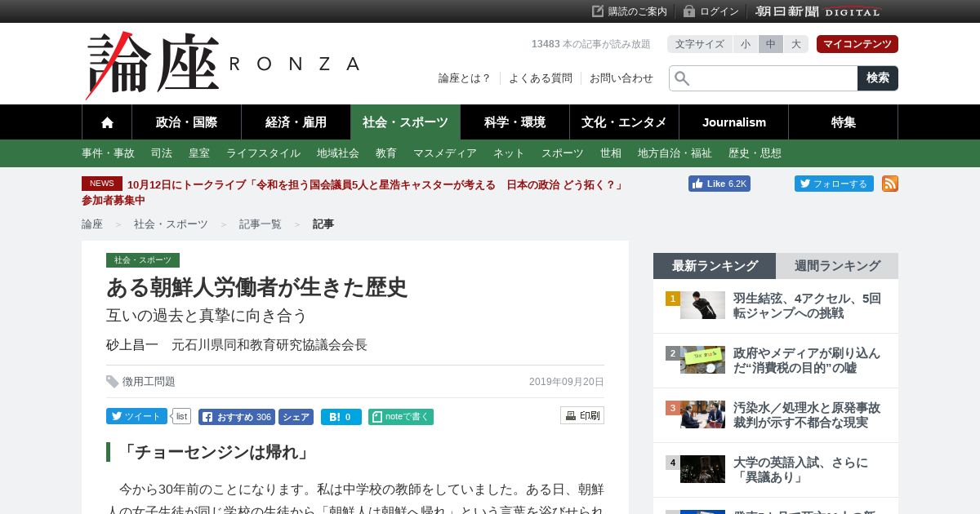Open ranking thumbnail for rank 1
This screenshot has height=514, width=980.
(702, 305)
